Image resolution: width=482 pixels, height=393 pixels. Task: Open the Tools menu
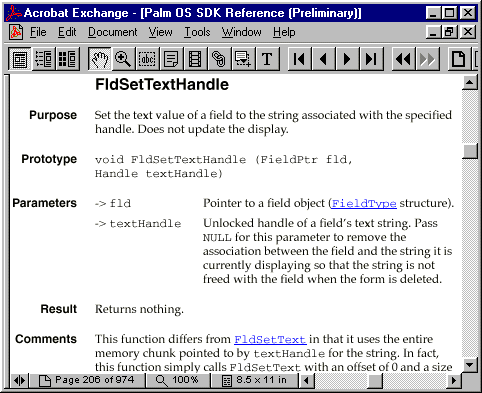[197, 32]
